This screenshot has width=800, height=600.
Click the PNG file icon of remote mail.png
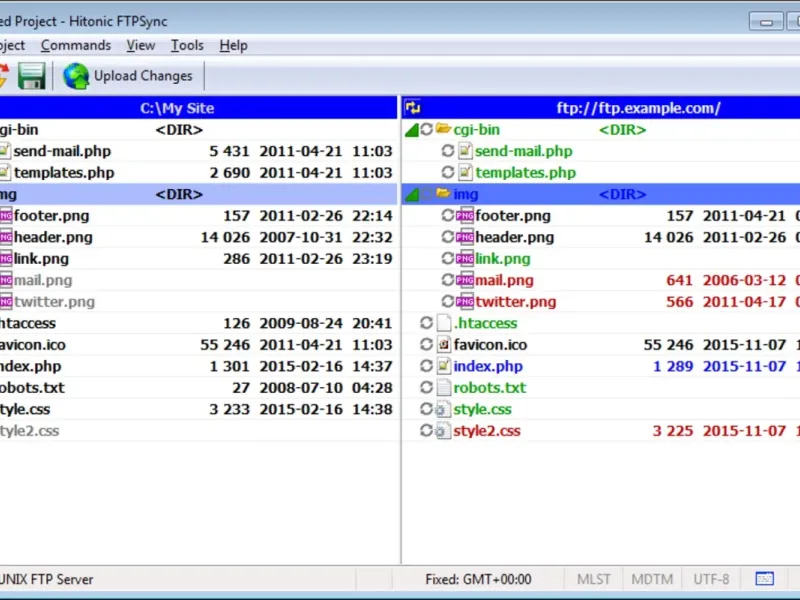click(465, 280)
